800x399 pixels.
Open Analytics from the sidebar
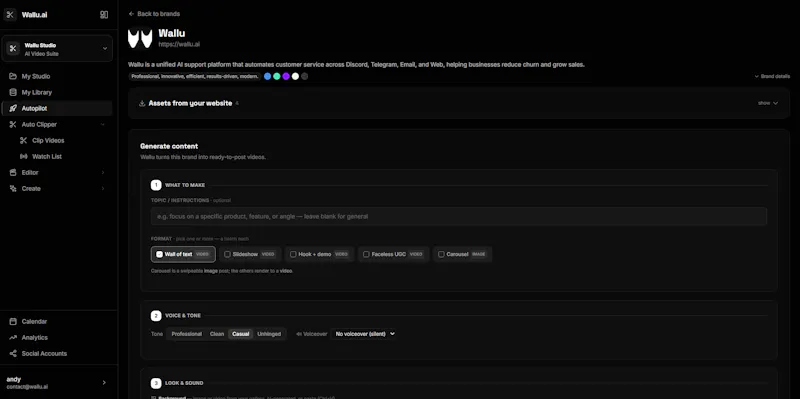point(57,338)
